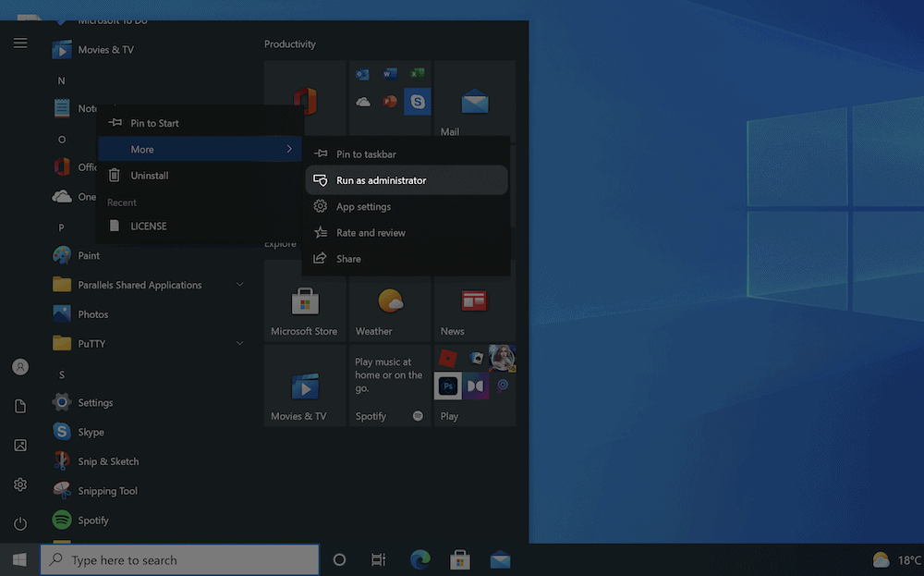Click the Skype icon in Office tile group
Image resolution: width=924 pixels, height=576 pixels.
pos(418,102)
